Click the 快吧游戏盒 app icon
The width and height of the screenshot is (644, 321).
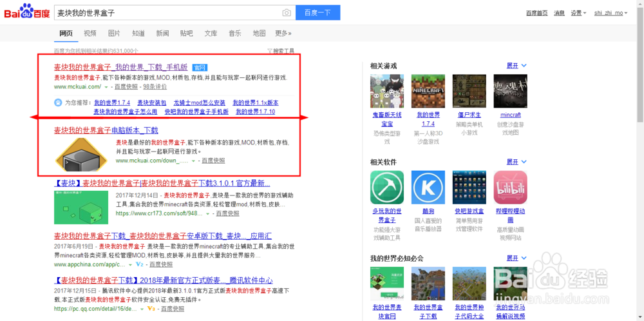pos(469,188)
